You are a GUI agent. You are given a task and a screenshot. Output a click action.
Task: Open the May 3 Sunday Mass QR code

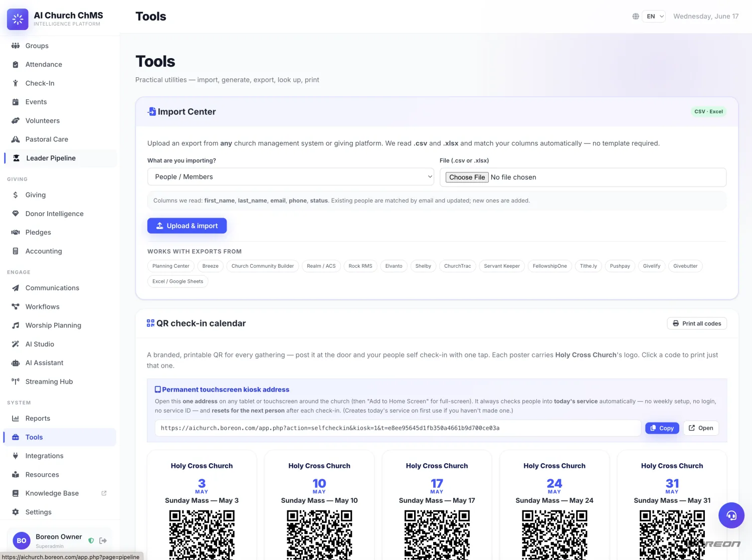202,534
